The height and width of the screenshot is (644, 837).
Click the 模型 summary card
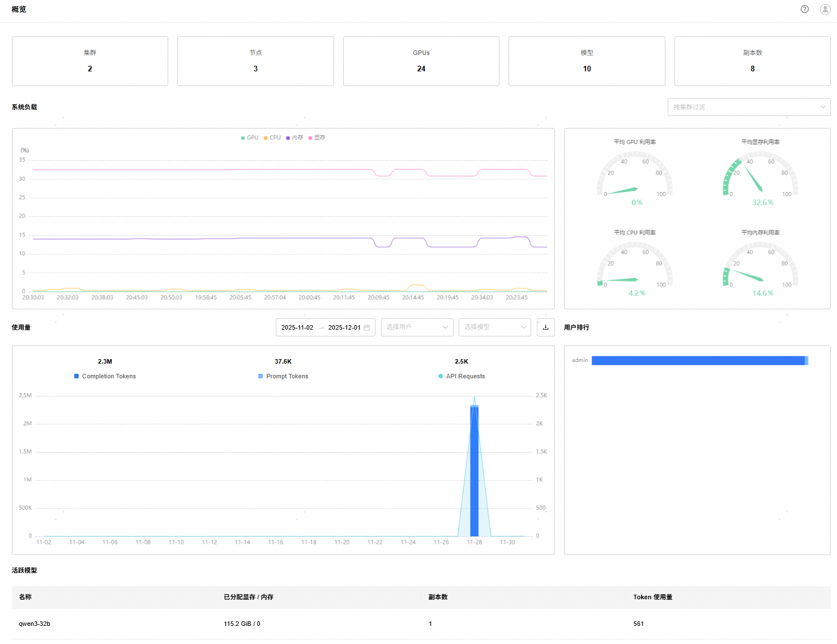coord(587,61)
